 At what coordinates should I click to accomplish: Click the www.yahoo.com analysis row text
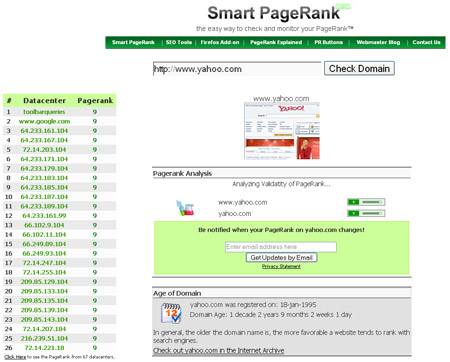coord(243,202)
